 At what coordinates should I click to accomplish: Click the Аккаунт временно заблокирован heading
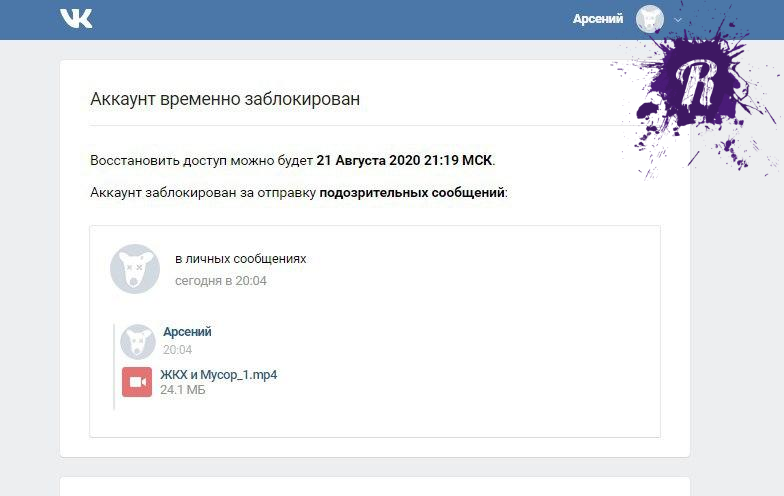pyautogui.click(x=225, y=99)
